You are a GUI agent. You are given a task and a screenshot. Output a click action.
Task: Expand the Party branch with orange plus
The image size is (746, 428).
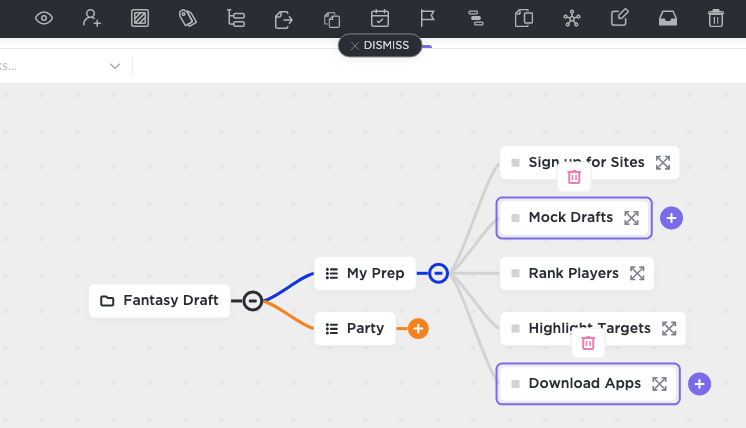[418, 328]
